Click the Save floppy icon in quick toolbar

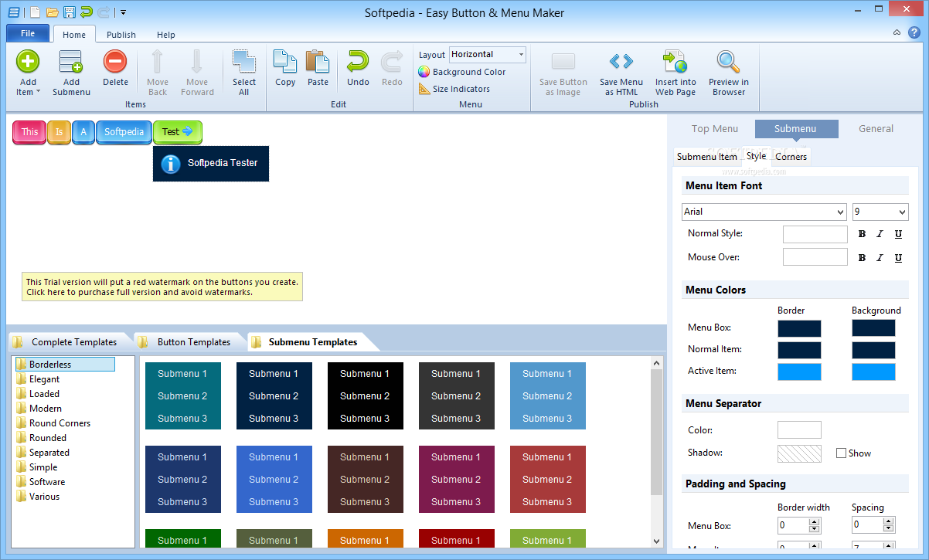70,12
